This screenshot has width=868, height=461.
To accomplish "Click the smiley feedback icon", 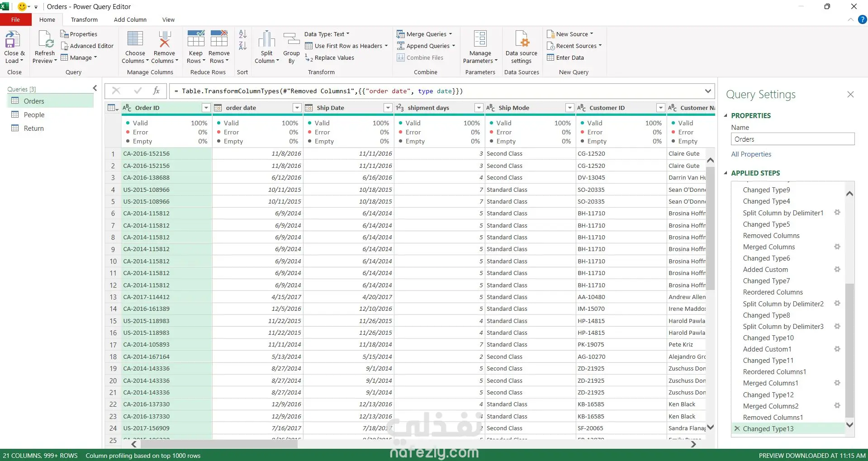I will [22, 6].
